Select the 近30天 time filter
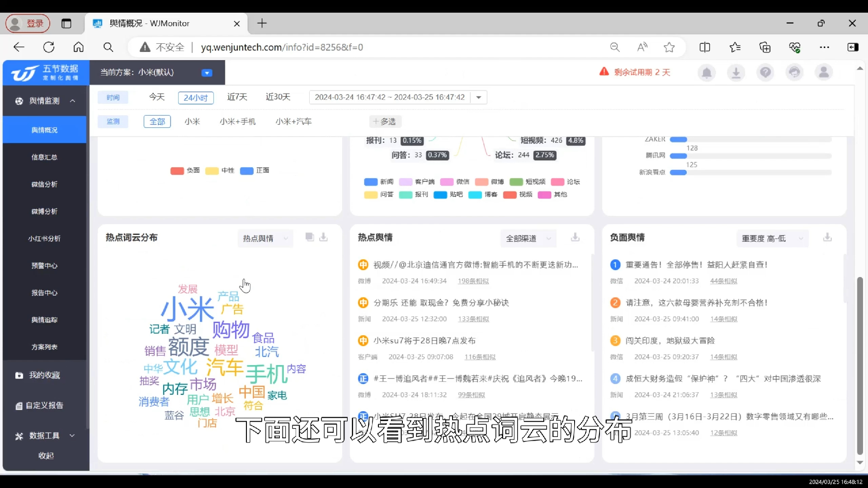 tap(278, 97)
